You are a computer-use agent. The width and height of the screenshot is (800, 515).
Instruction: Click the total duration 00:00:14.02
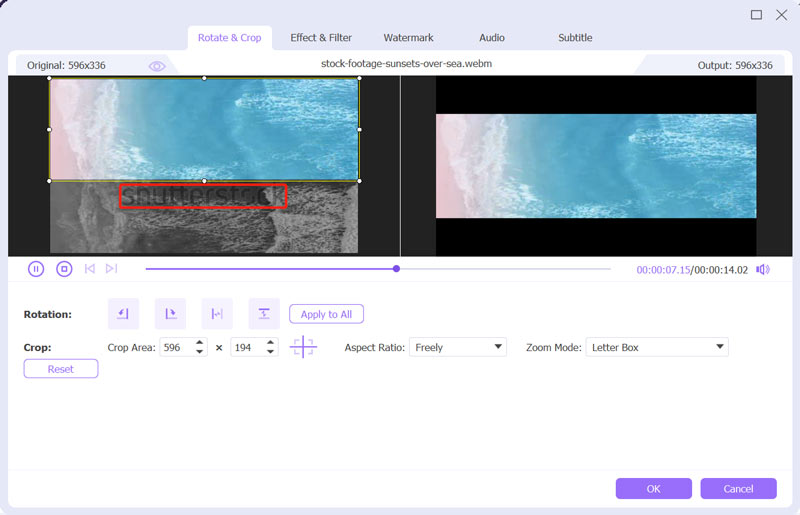[721, 270]
